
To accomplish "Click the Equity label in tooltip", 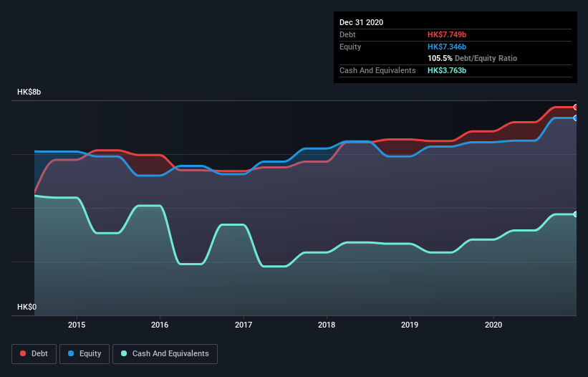I will coord(350,47).
